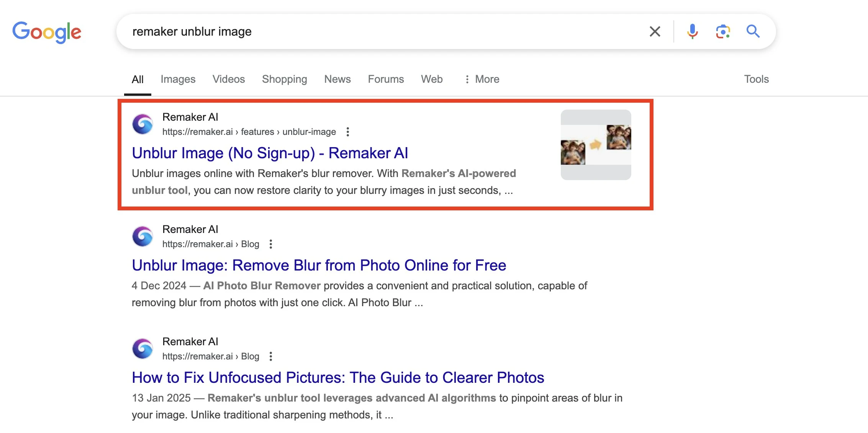Switch to the Web tab

tap(432, 79)
